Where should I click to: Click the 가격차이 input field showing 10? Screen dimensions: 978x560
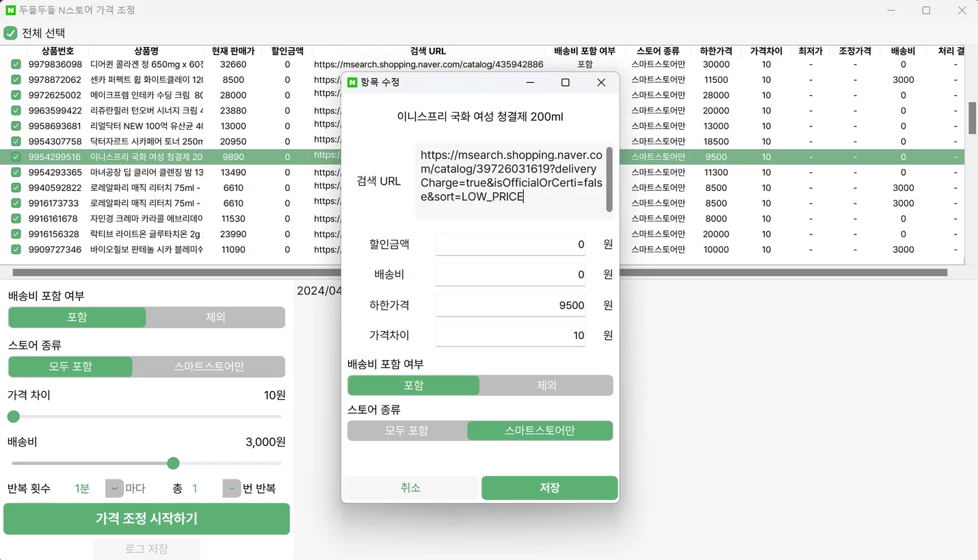point(510,335)
